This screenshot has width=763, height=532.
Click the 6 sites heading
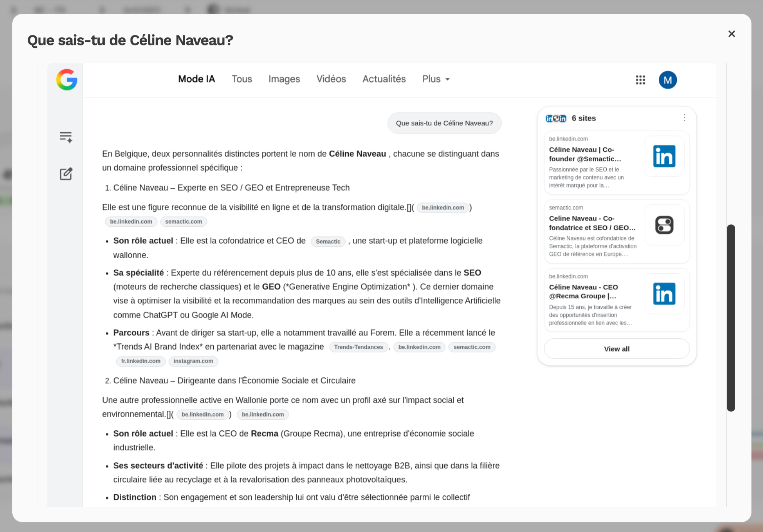pyautogui.click(x=584, y=118)
